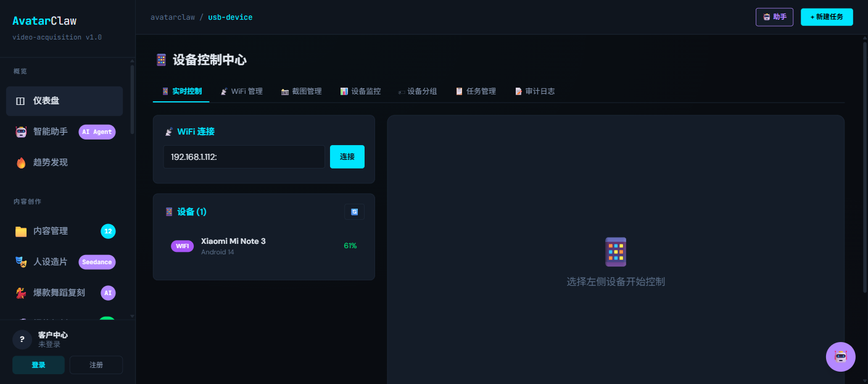The height and width of the screenshot is (384, 868).
Task: Open 智能助手 in the sidebar
Action: 64,132
